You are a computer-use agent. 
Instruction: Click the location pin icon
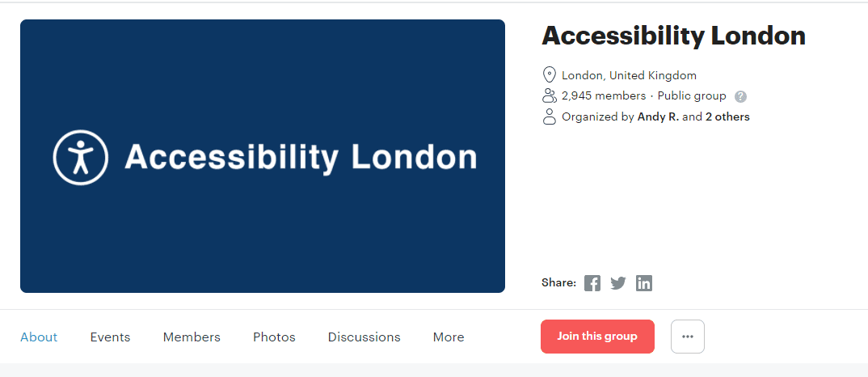pyautogui.click(x=550, y=75)
